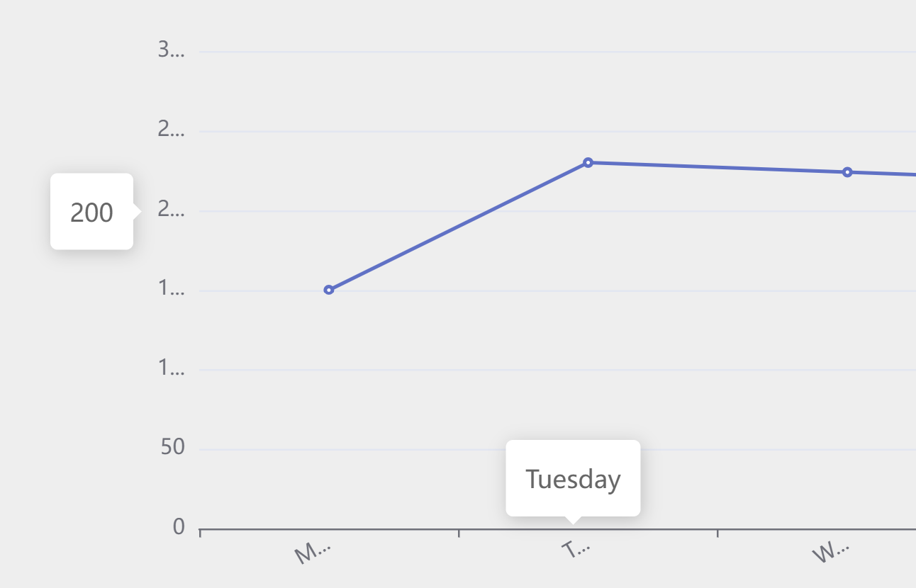Click the Monday data point marker
Image resolution: width=916 pixels, height=588 pixels.
click(329, 290)
